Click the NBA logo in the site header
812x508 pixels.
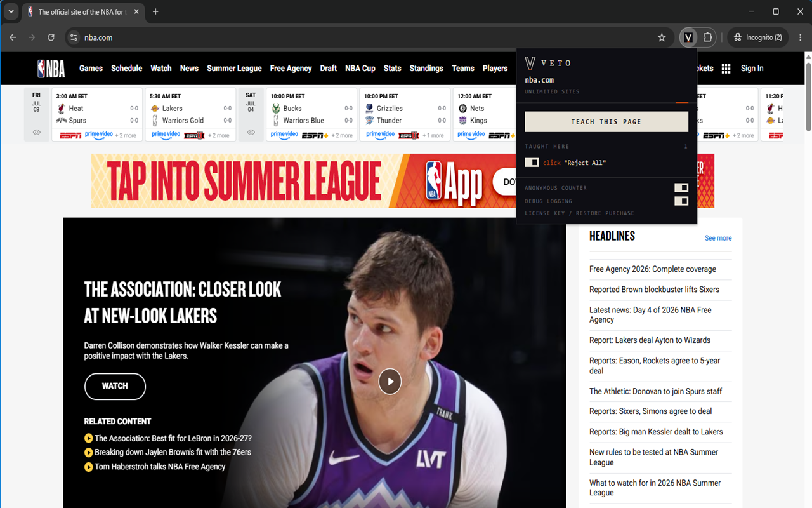pyautogui.click(x=51, y=69)
